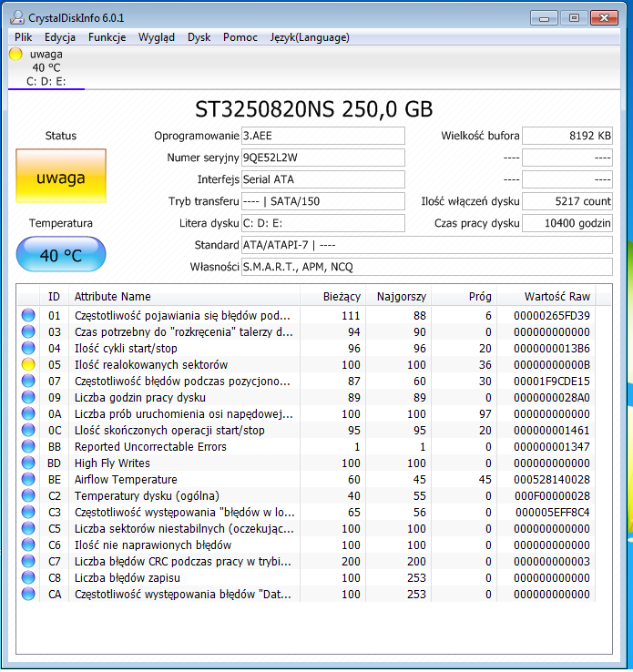Screen dimensions: 633x672
Task: Click the Bieżący column header
Action: [333, 296]
